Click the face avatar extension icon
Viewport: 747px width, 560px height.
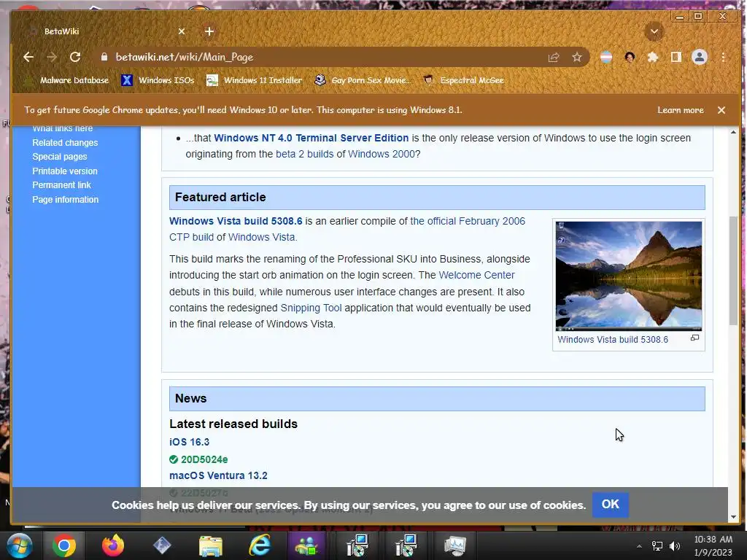tap(630, 58)
